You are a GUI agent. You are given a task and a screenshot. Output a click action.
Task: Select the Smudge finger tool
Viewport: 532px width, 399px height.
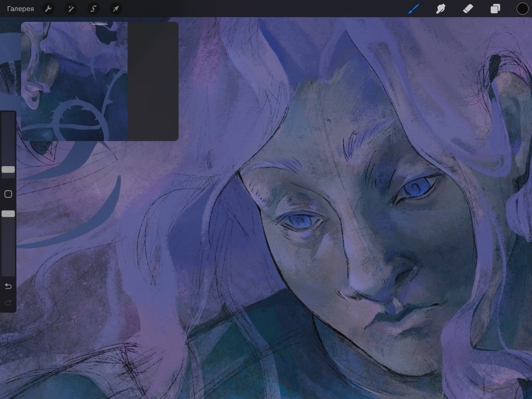pyautogui.click(x=441, y=9)
